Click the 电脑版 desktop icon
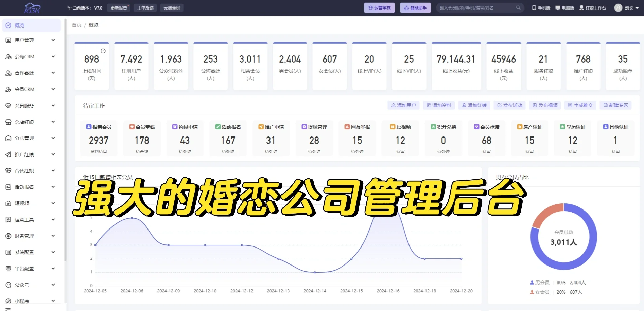Screen dimensions: 644x311 557,7
